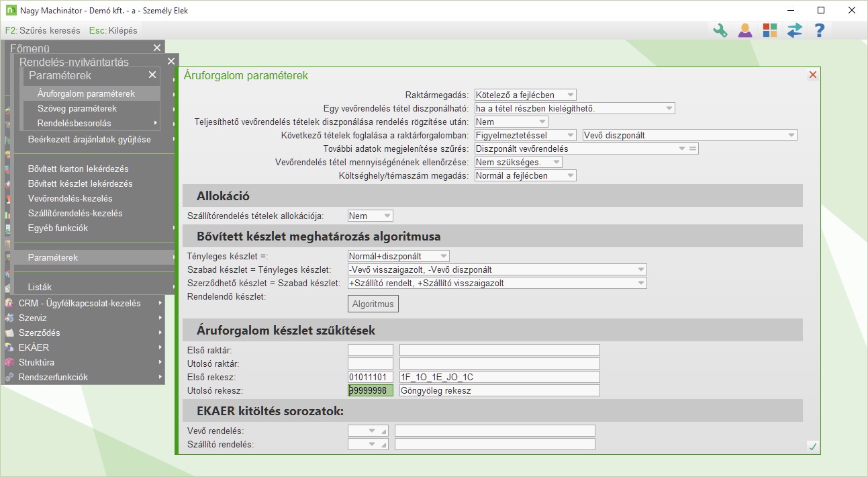This screenshot has width=868, height=477.
Task: Open the wrench settings tool icon
Action: tap(720, 30)
